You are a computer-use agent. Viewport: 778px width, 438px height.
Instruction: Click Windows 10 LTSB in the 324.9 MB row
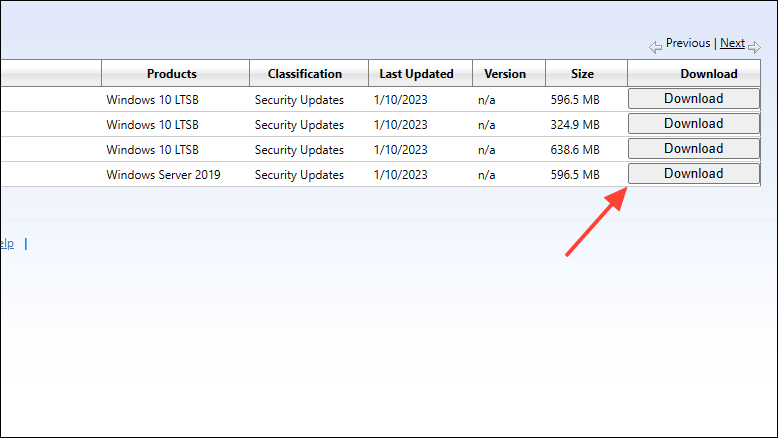pos(152,125)
